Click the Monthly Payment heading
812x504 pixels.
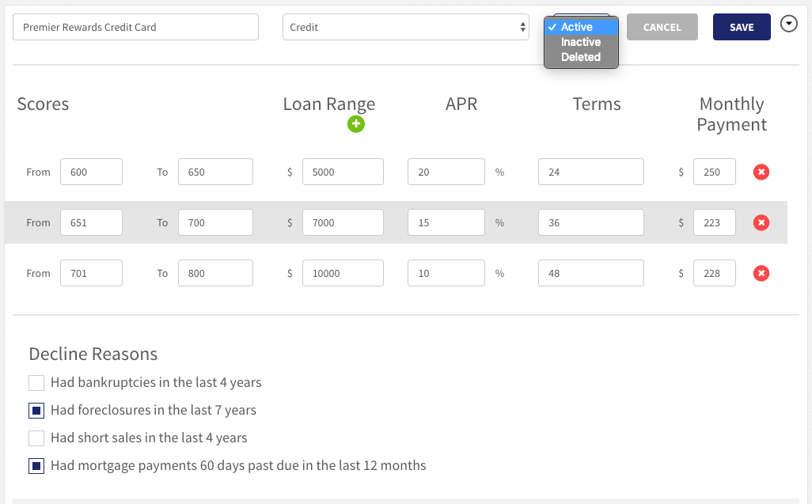(x=732, y=115)
